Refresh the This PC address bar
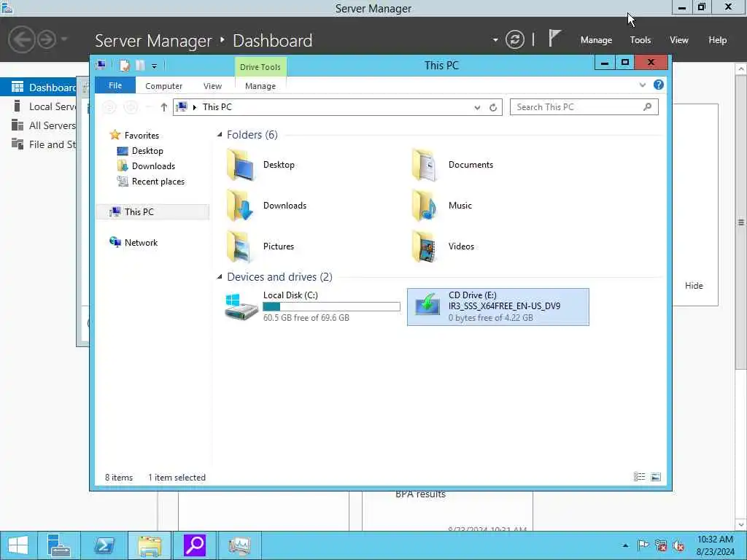The height and width of the screenshot is (560, 747). pyautogui.click(x=493, y=108)
